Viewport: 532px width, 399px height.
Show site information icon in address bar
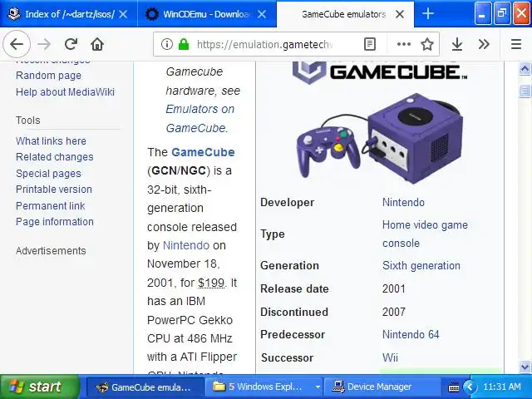click(166, 44)
